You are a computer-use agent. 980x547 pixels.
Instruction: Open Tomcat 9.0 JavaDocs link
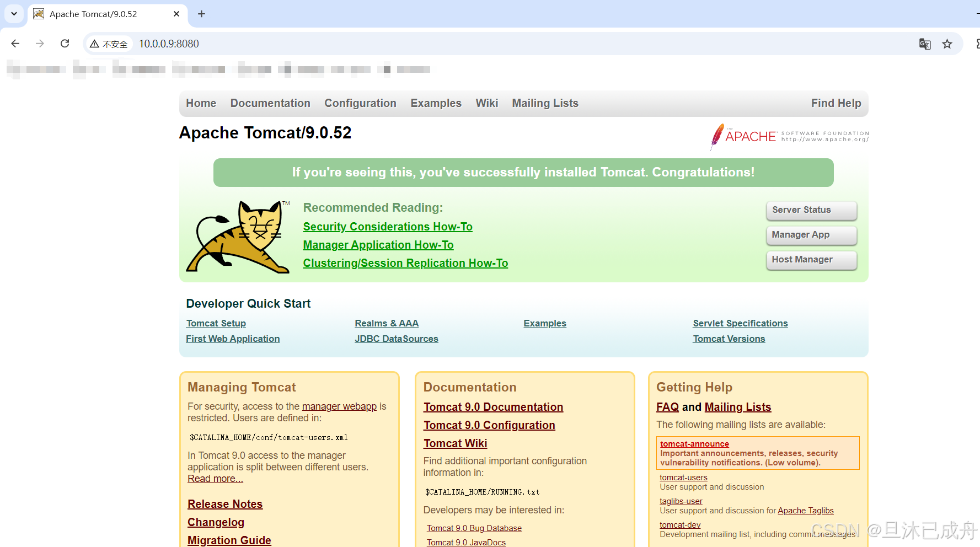pyautogui.click(x=466, y=543)
